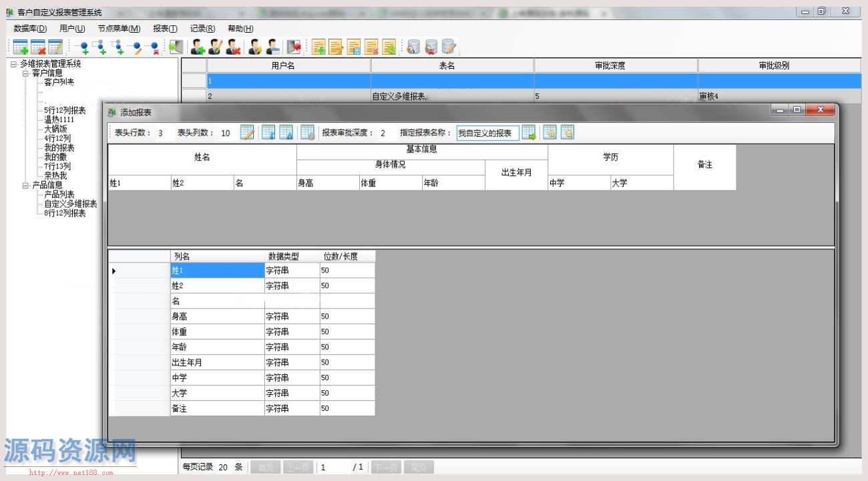Click the third add node icon with two-branch connector

pos(117,47)
